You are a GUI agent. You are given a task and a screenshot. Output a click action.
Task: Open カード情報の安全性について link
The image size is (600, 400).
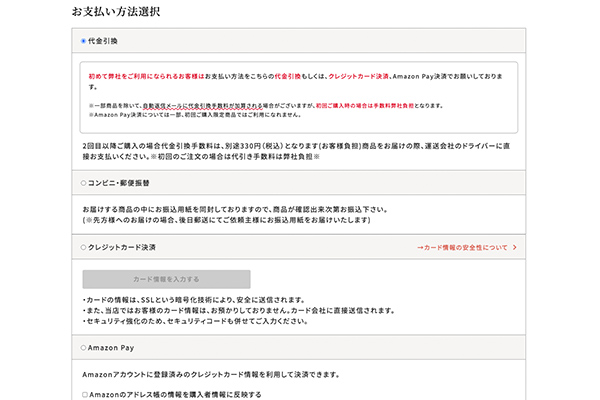point(463,246)
